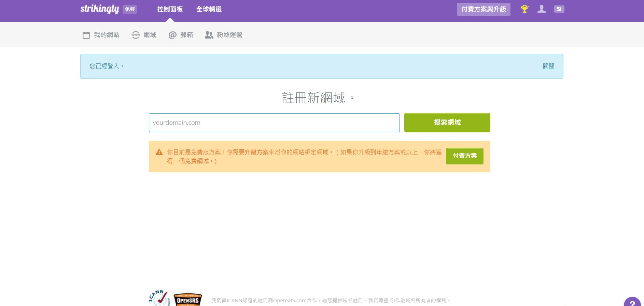
Task: Click the green 付費方案 button
Action: [465, 156]
